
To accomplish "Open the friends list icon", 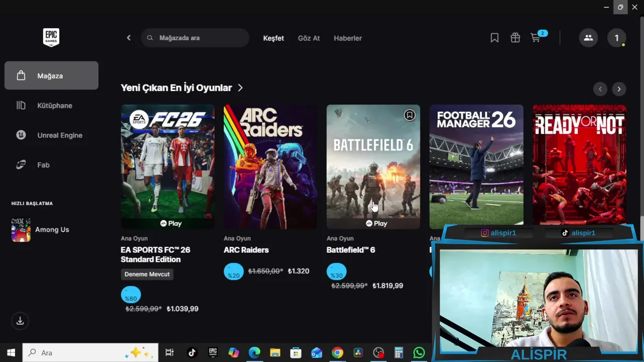I will 588,38.
